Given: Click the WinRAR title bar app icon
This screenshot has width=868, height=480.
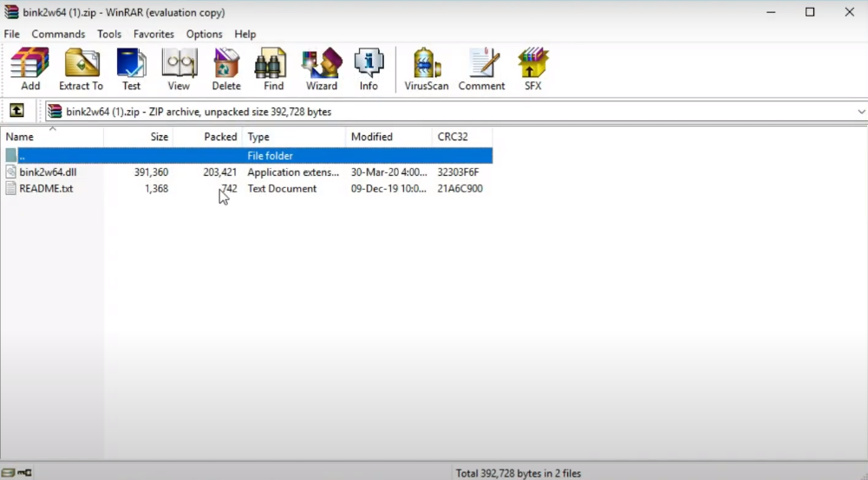Looking at the screenshot, I should click(x=11, y=12).
